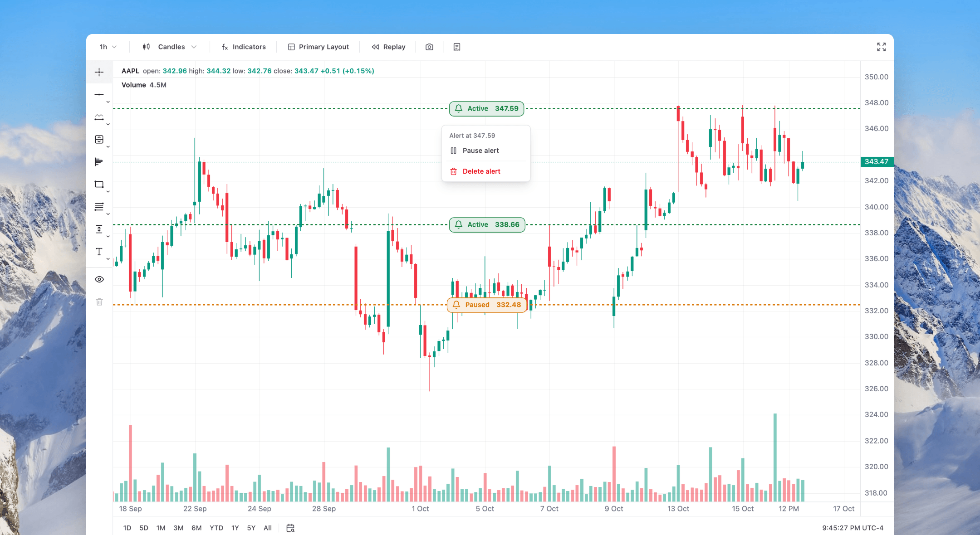
Task: Select the curve pattern drawing tool
Action: tap(99, 117)
